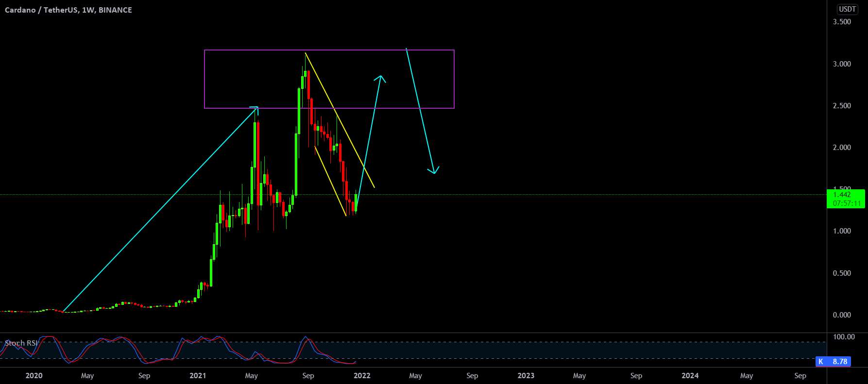Click the 2021 label on time axis

coord(198,376)
